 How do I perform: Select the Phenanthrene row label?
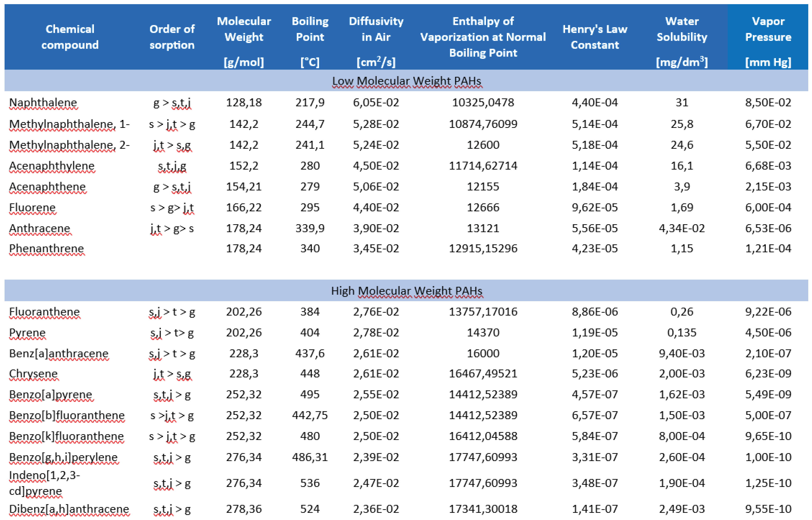(46, 248)
